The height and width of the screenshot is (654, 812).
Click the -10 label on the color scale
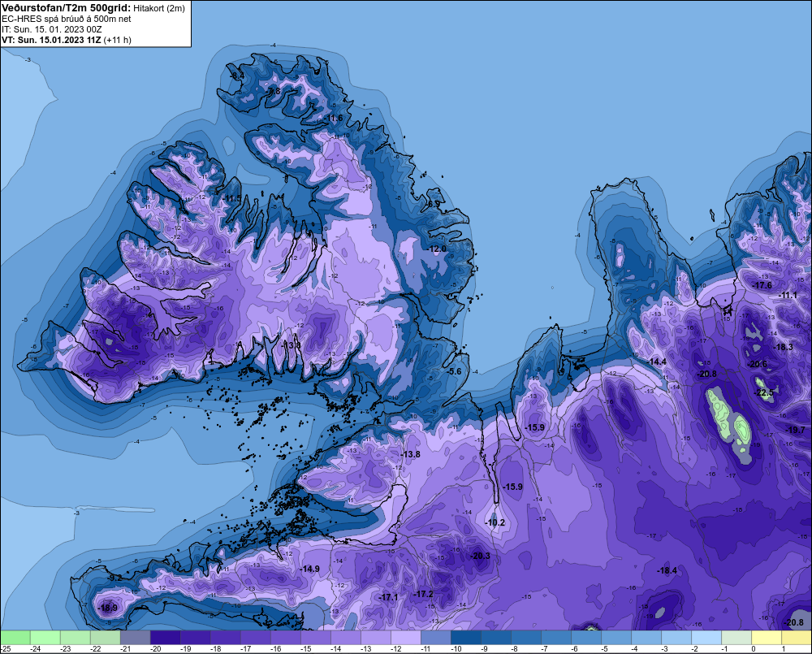point(456,649)
